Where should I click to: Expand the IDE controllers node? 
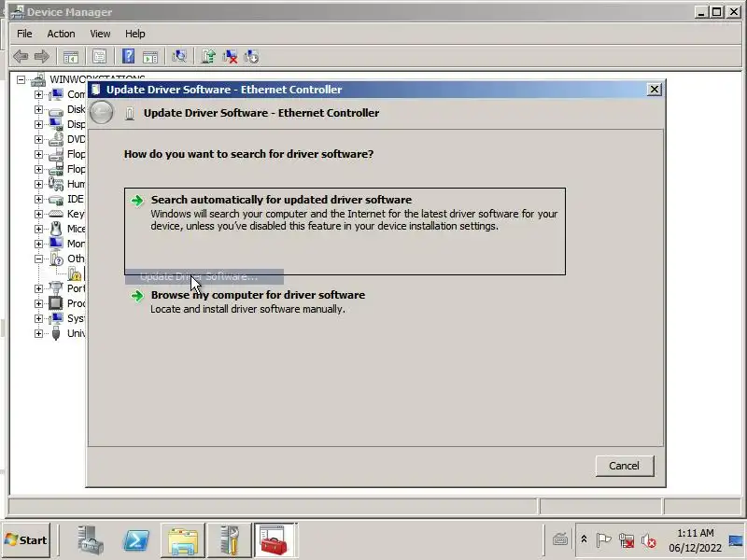[38, 199]
